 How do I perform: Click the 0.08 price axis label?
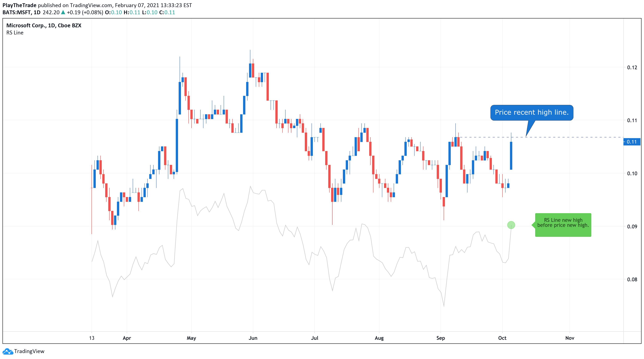(632, 279)
